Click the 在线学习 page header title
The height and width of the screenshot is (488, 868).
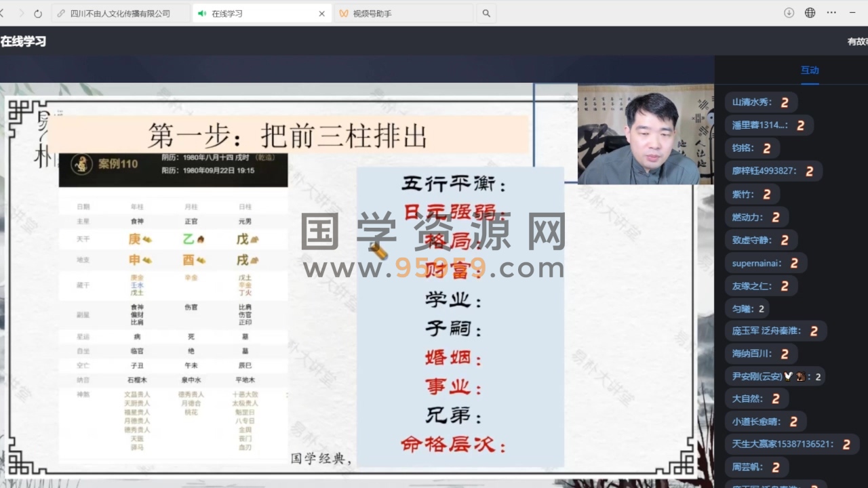(23, 41)
